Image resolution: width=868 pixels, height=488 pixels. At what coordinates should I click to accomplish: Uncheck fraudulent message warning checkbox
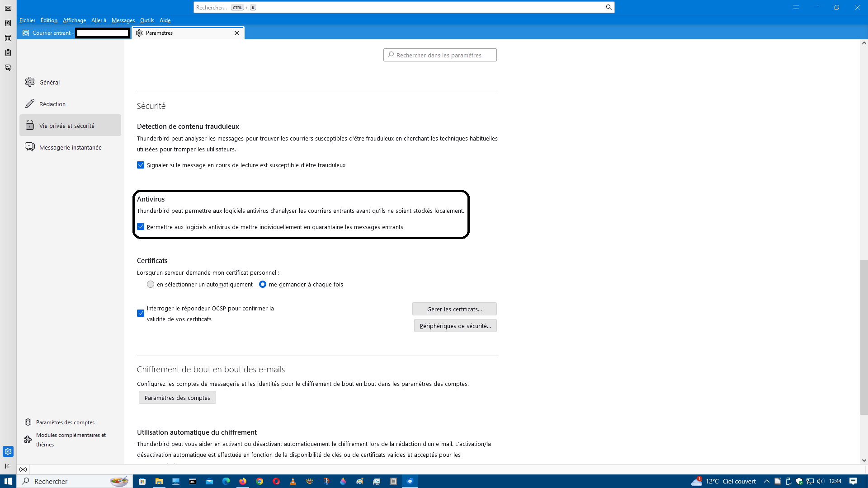[x=141, y=165]
